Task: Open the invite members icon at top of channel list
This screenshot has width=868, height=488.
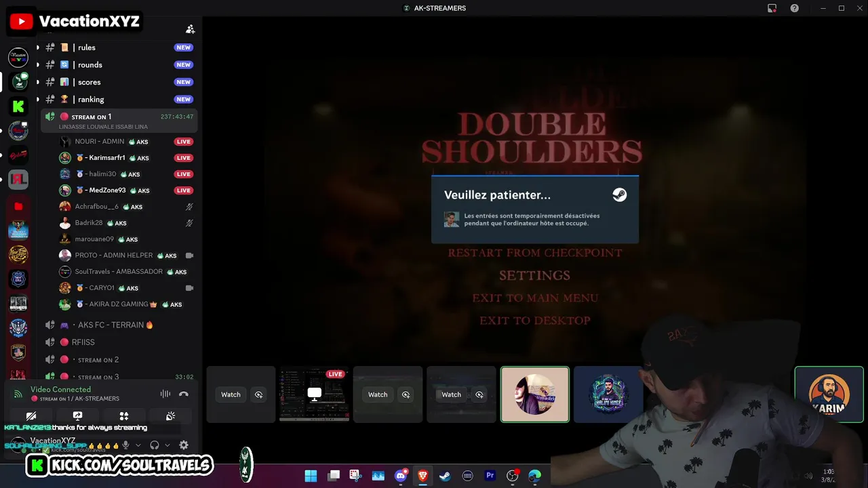Action: [x=191, y=29]
